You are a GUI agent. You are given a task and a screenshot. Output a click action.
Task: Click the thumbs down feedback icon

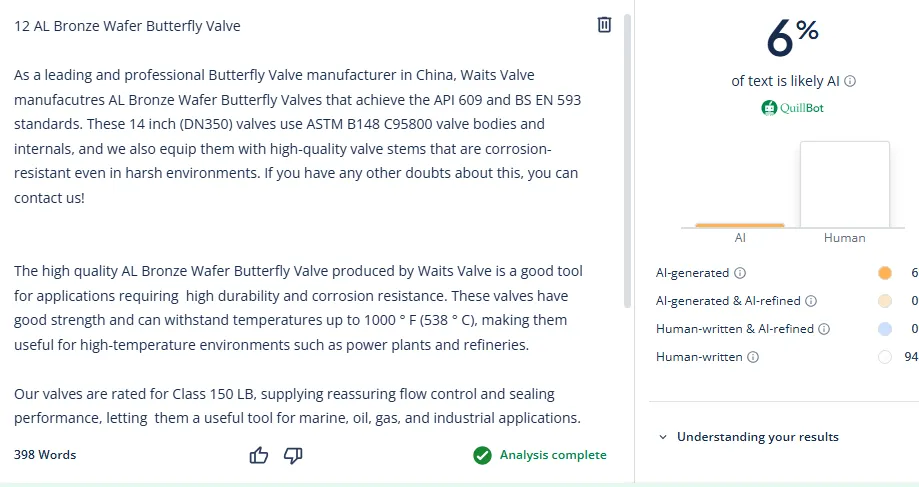[x=293, y=455]
